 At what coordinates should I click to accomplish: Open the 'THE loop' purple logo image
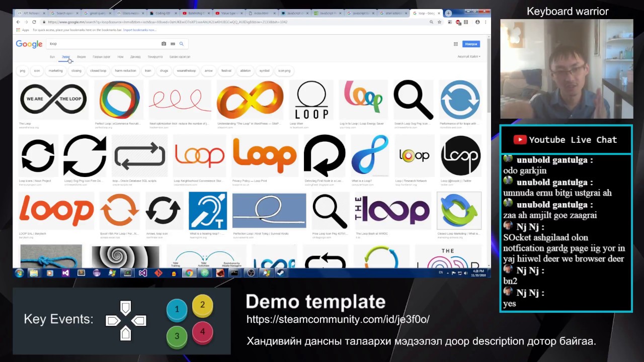(x=392, y=210)
